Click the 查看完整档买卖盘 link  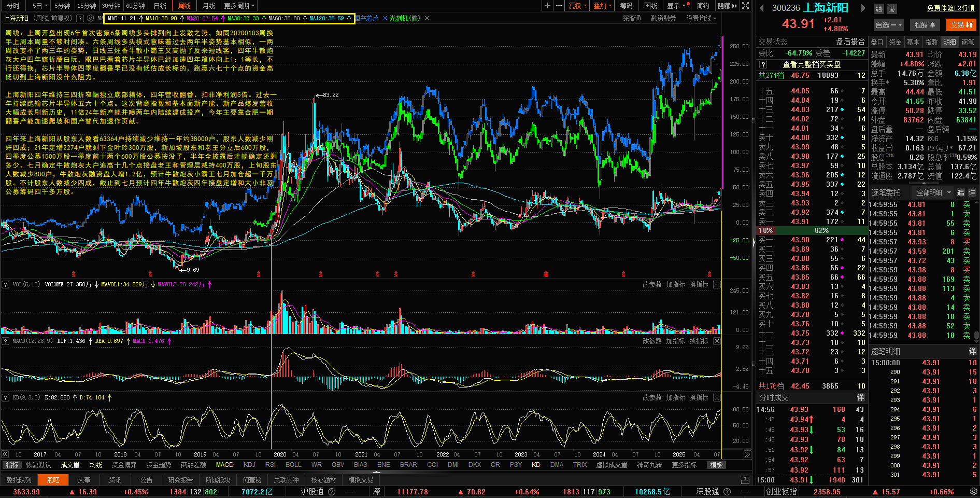812,65
